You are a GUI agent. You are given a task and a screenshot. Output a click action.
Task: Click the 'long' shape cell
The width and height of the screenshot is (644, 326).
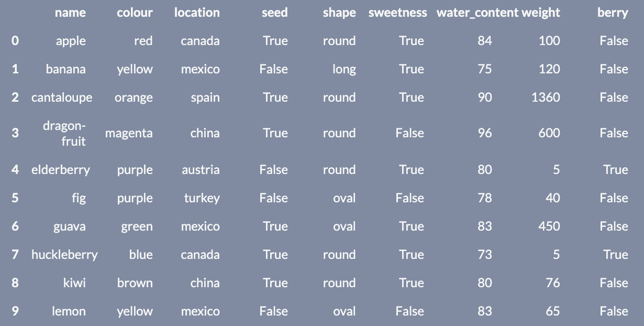coord(344,69)
